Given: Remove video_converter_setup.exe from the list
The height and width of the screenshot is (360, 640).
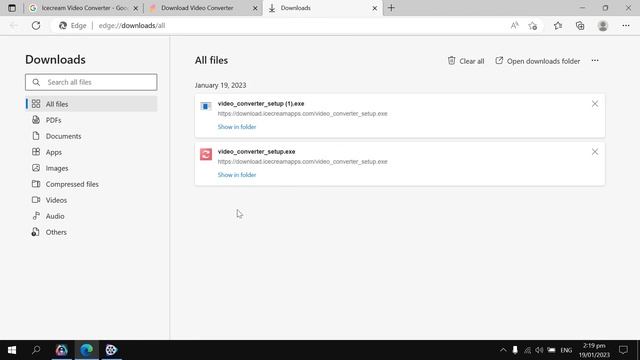Looking at the screenshot, I should click(595, 152).
